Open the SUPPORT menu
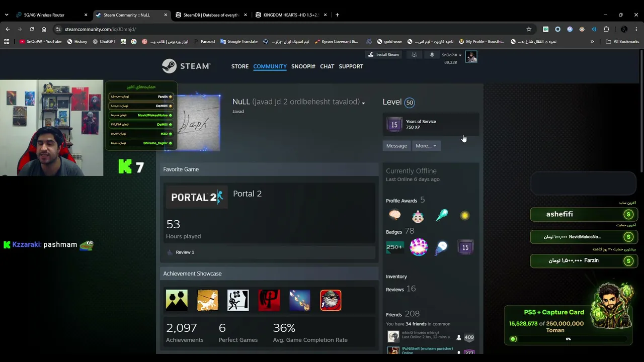The image size is (644, 362). click(x=351, y=66)
